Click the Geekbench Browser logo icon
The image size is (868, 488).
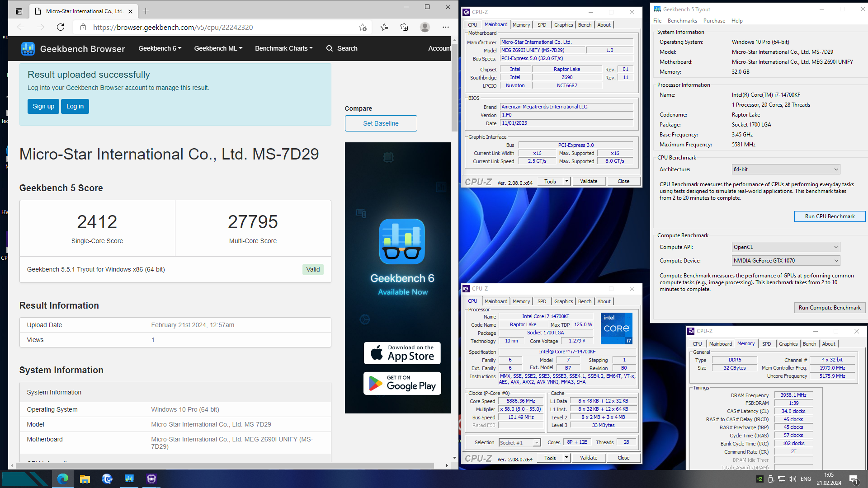(28, 49)
